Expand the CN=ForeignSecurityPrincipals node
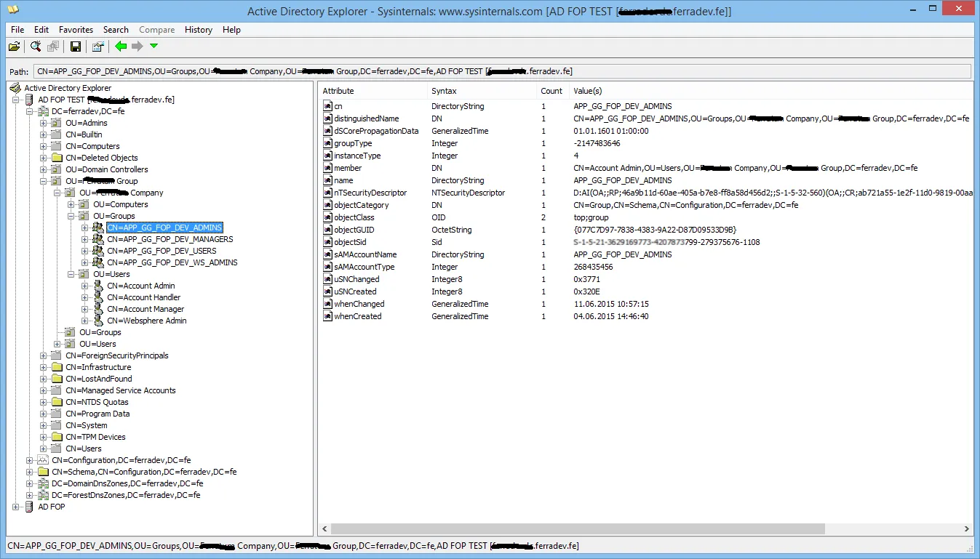 click(x=44, y=355)
